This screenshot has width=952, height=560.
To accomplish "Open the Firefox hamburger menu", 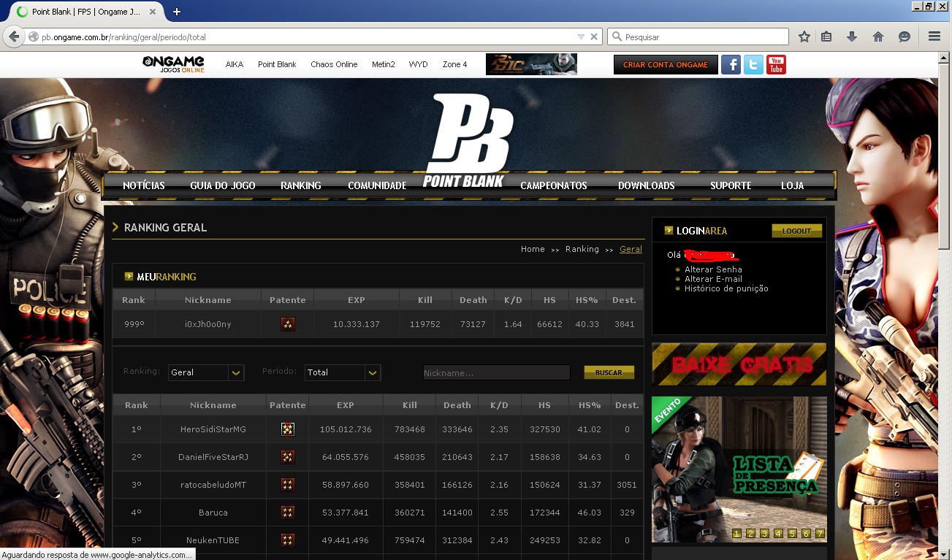I will (x=934, y=37).
